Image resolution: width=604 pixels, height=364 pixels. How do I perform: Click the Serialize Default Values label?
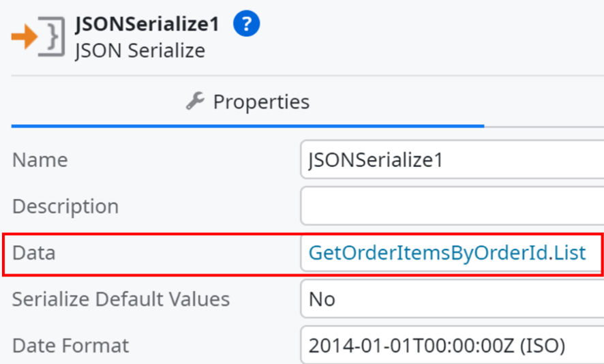pyautogui.click(x=121, y=299)
